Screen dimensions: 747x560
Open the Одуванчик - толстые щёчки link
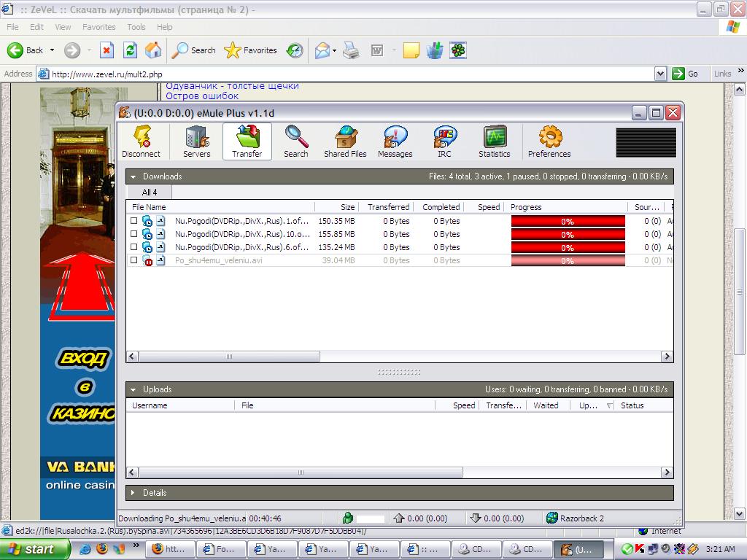232,86
